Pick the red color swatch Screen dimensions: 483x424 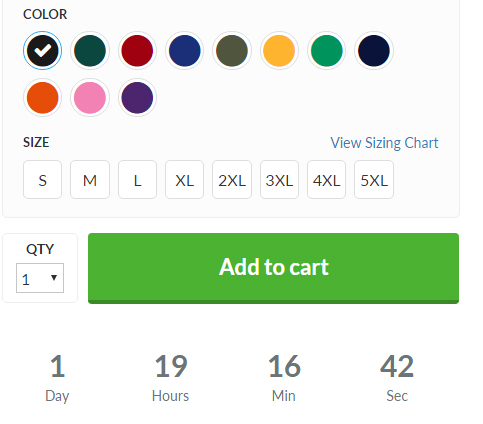(137, 50)
